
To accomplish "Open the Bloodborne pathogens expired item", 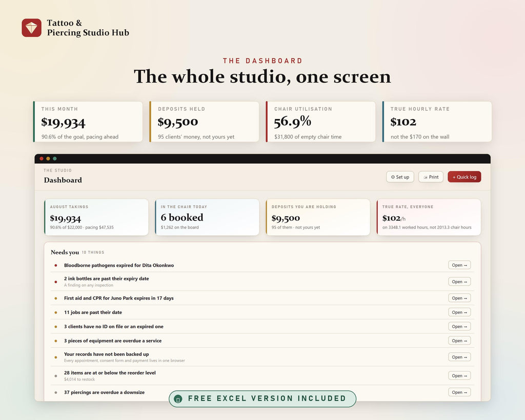I will [459, 265].
